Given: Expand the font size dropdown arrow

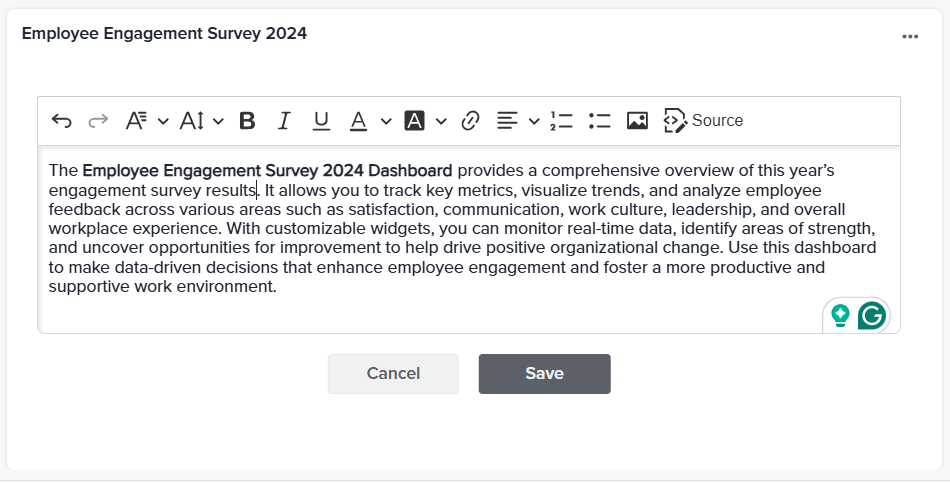Looking at the screenshot, I should [x=218, y=121].
